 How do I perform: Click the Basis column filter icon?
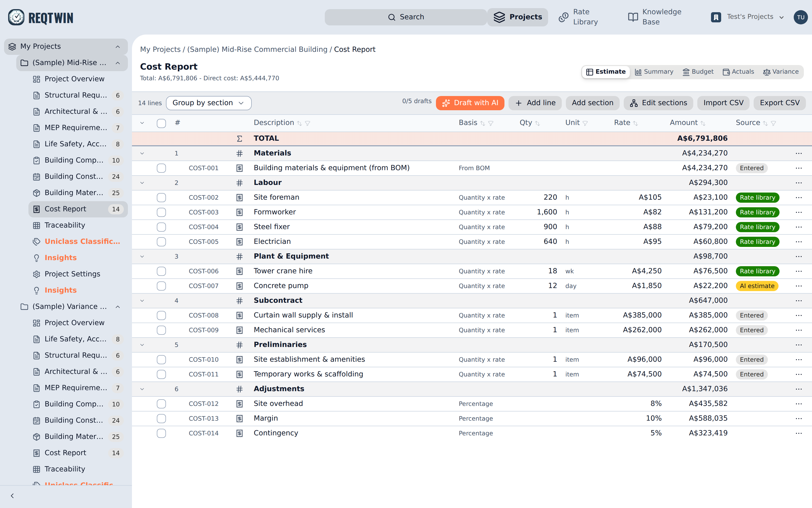490,123
